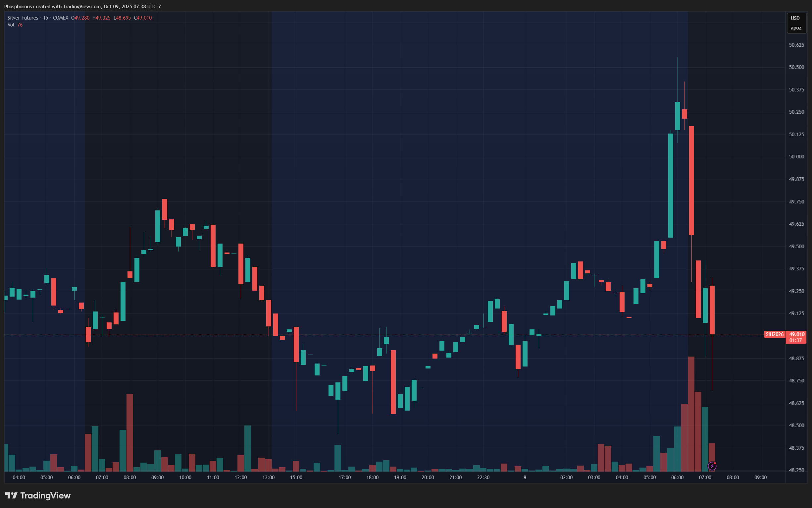Click the tall green candle near 06:00
This screenshot has height=508, width=812.
click(x=671, y=186)
